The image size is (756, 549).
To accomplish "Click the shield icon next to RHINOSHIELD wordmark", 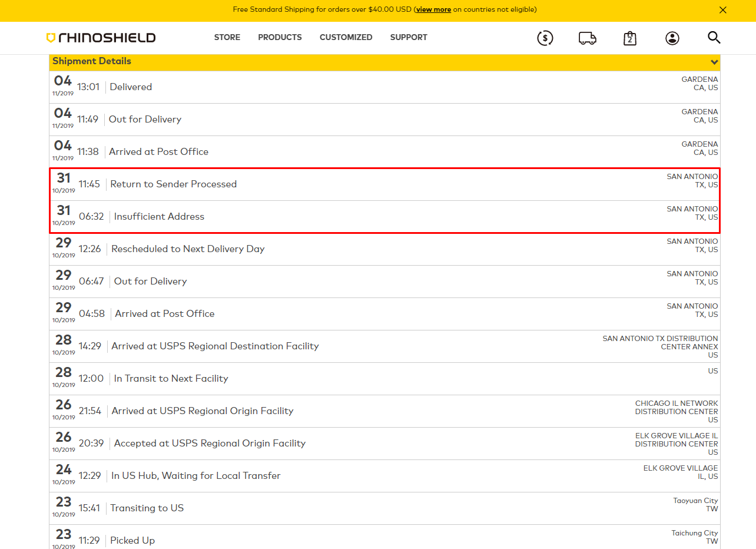I will pyautogui.click(x=52, y=37).
